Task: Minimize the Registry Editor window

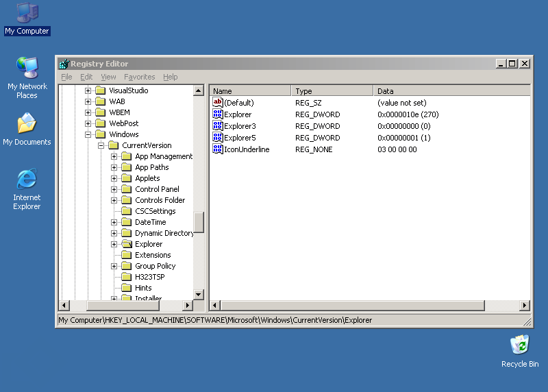Action: (501, 64)
